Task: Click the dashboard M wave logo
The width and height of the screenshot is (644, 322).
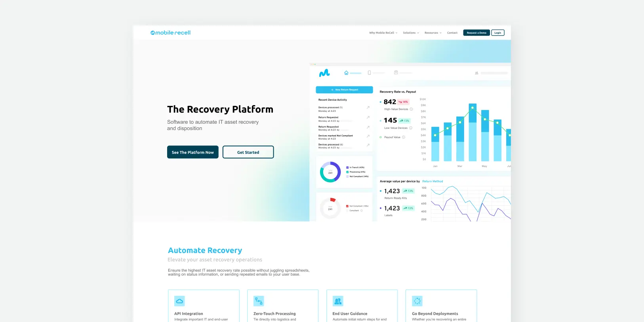Action: point(324,73)
